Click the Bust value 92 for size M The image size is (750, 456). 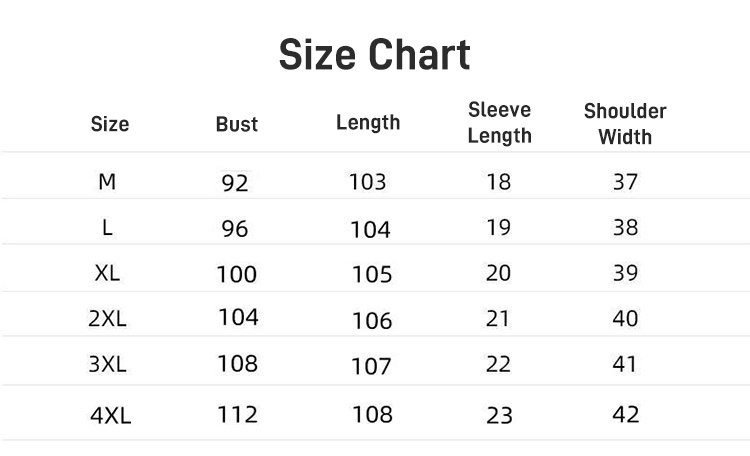(235, 183)
